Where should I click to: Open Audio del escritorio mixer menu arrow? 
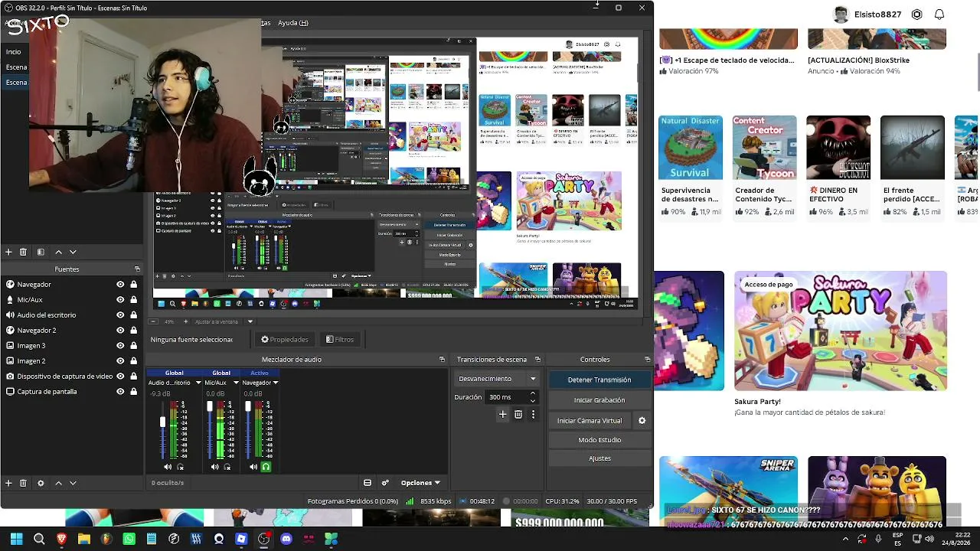click(x=198, y=383)
